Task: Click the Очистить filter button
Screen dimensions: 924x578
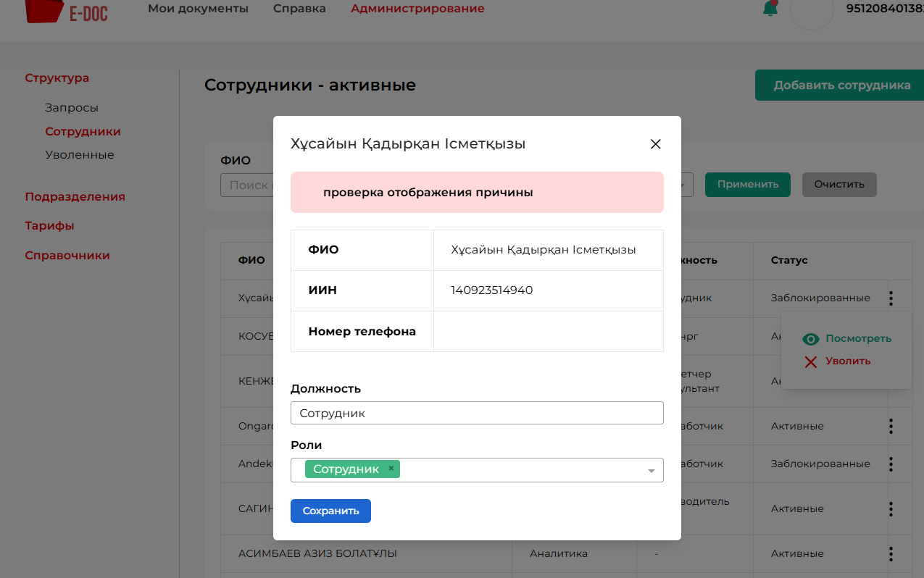Action: coord(838,185)
